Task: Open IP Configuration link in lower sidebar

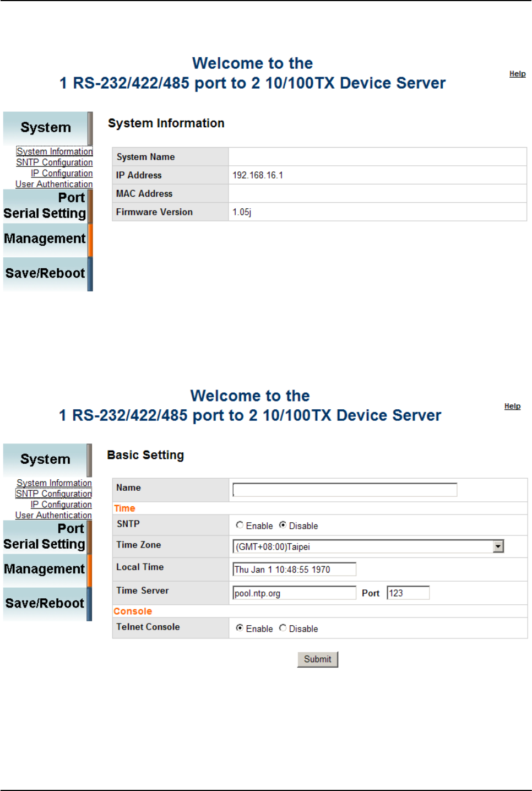Action: [x=61, y=505]
